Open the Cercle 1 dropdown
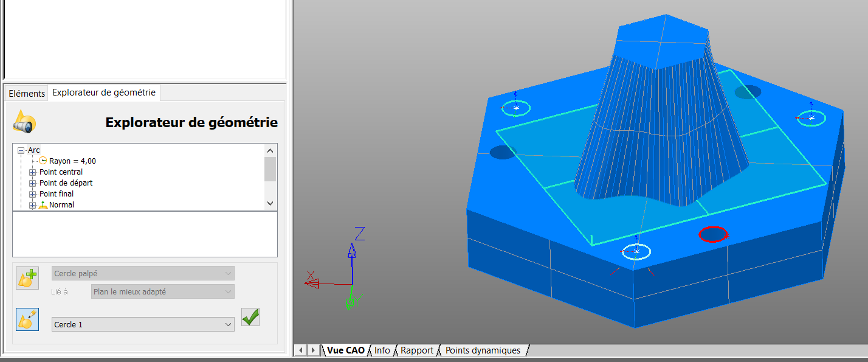The height and width of the screenshot is (362, 868). point(229,324)
